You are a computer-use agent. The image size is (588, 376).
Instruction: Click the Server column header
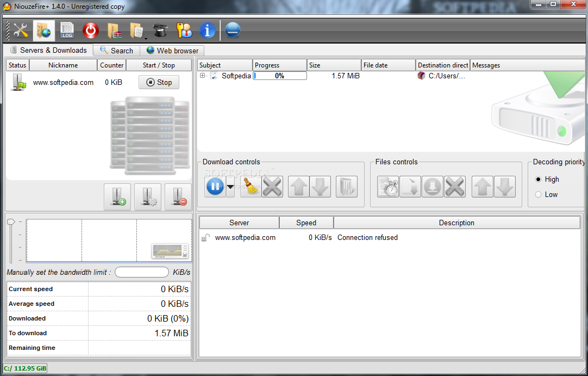[x=239, y=223]
